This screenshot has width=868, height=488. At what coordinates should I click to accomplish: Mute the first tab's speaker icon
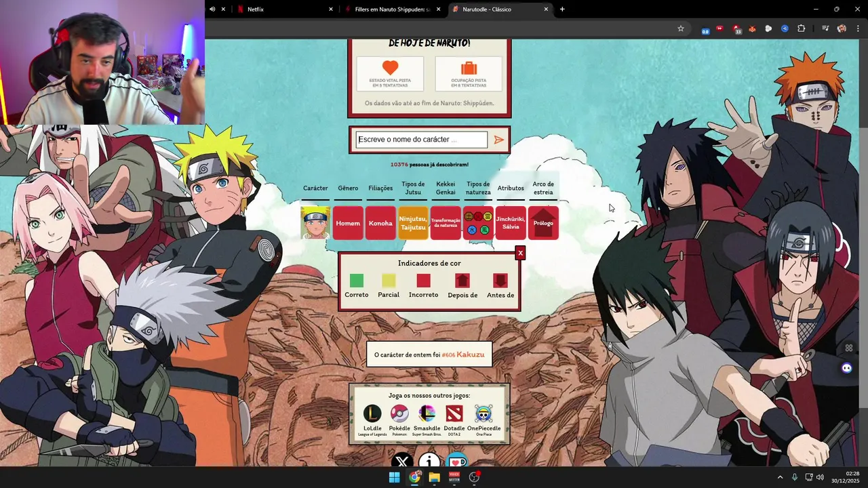(x=212, y=9)
